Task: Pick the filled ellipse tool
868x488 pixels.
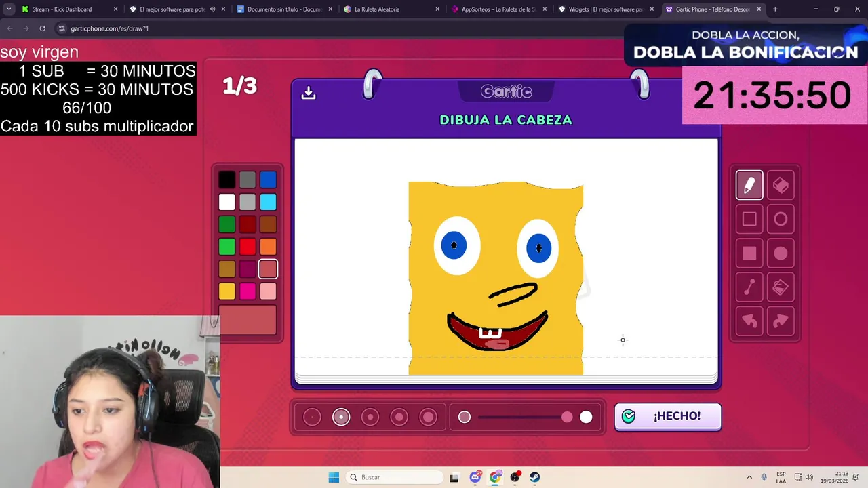Action: 781,253
